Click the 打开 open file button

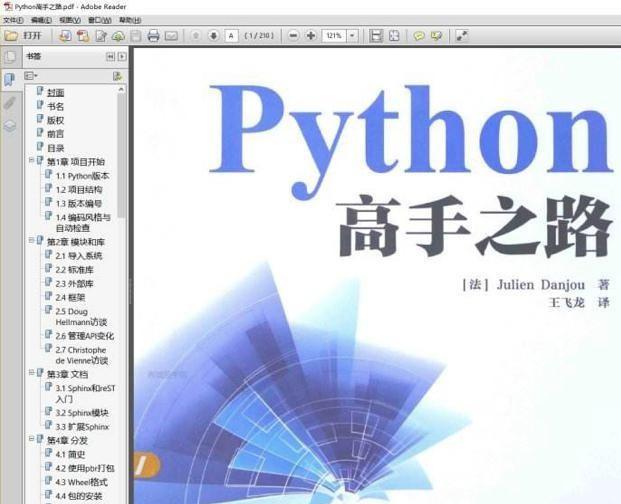[23, 36]
